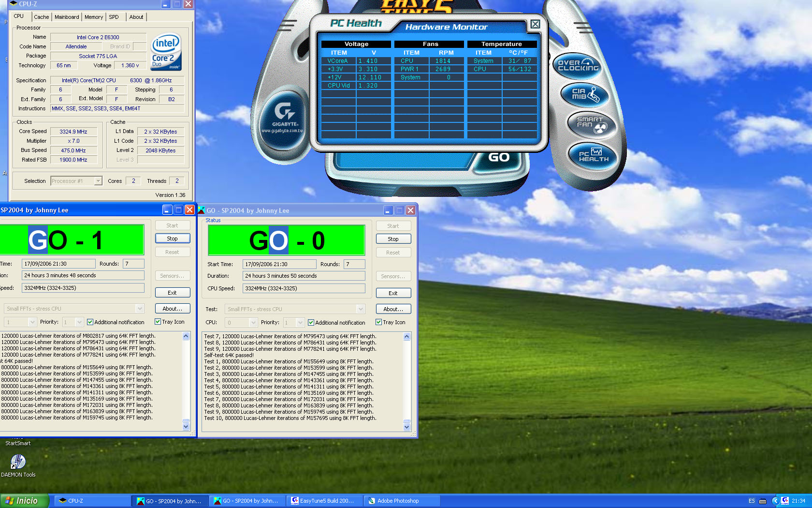The height and width of the screenshot is (508, 812).
Task: Click the down arrow of the GO - 0 log scrollbar
Action: point(406,427)
